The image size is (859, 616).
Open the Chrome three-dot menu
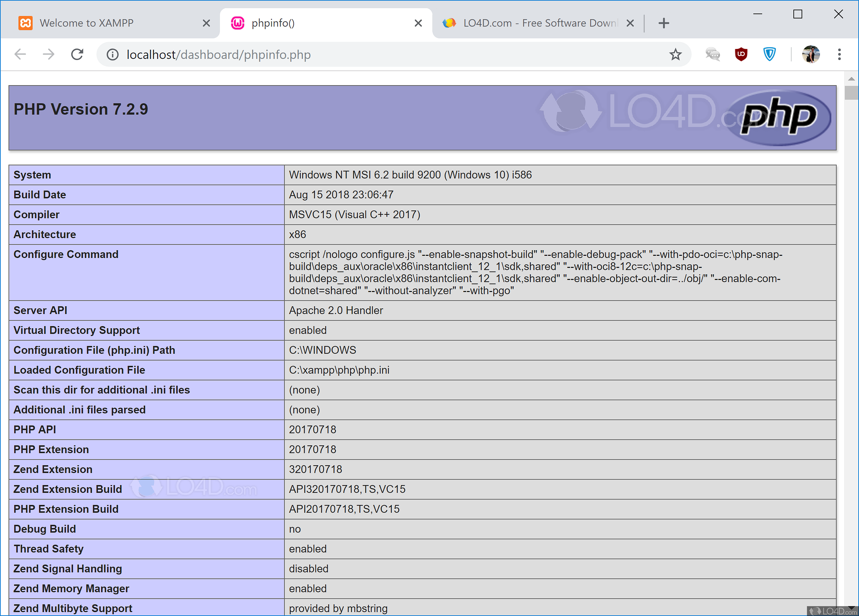tap(839, 54)
